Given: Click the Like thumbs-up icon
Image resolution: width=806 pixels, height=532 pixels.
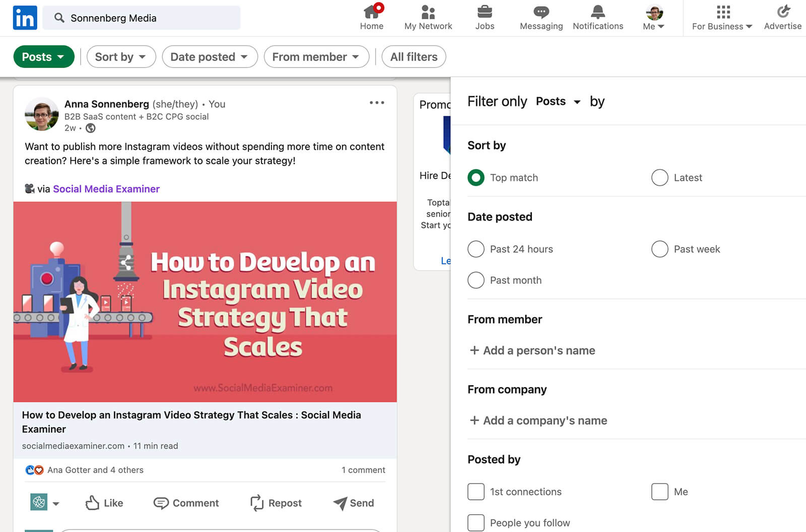Looking at the screenshot, I should coord(92,502).
